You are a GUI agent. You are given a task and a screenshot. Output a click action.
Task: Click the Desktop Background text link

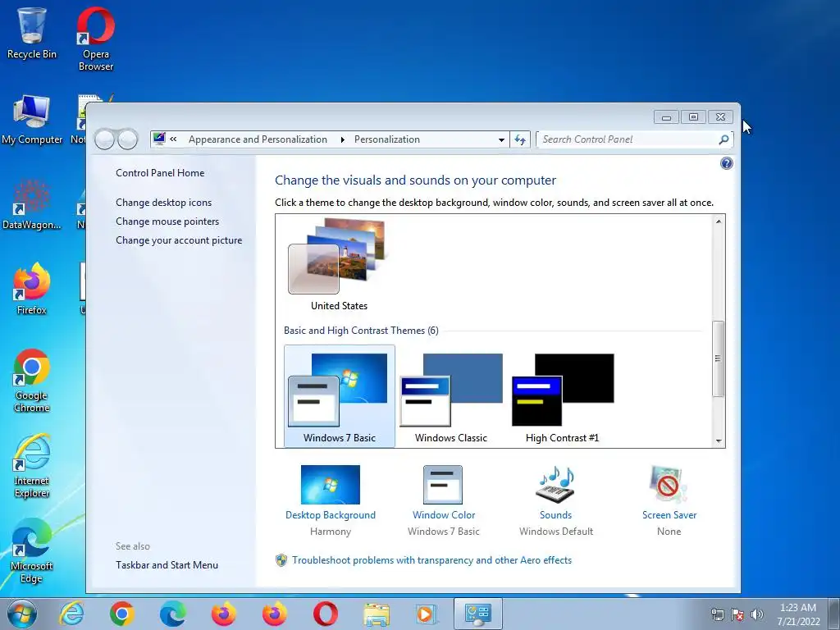point(330,515)
